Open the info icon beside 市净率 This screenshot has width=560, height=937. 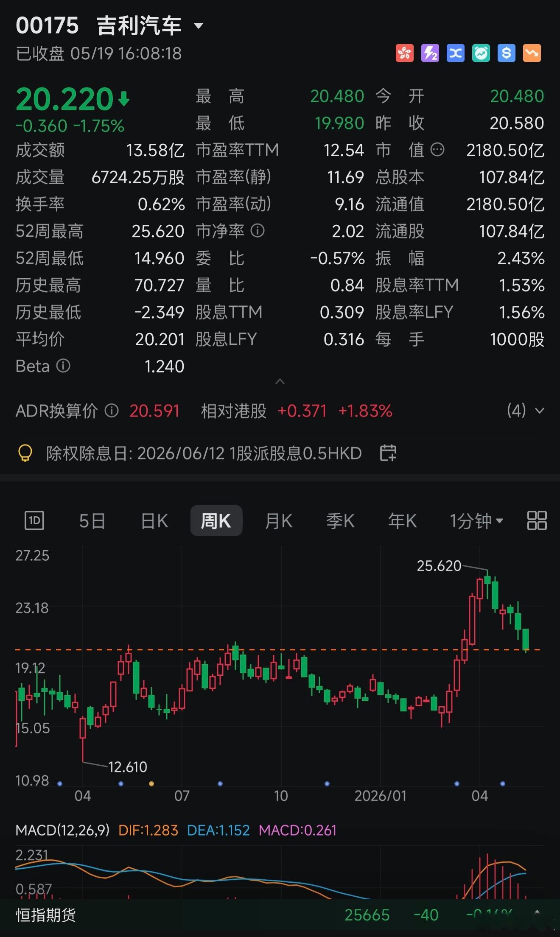pos(258,231)
